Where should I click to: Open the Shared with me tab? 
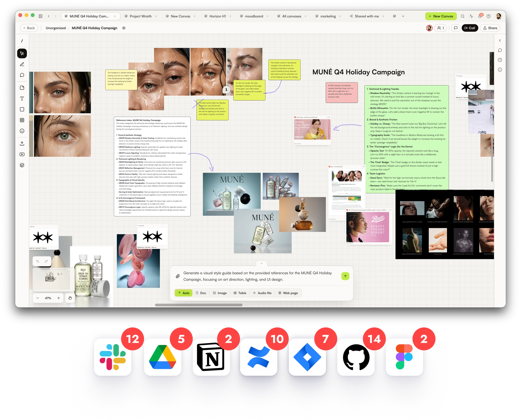click(x=367, y=16)
